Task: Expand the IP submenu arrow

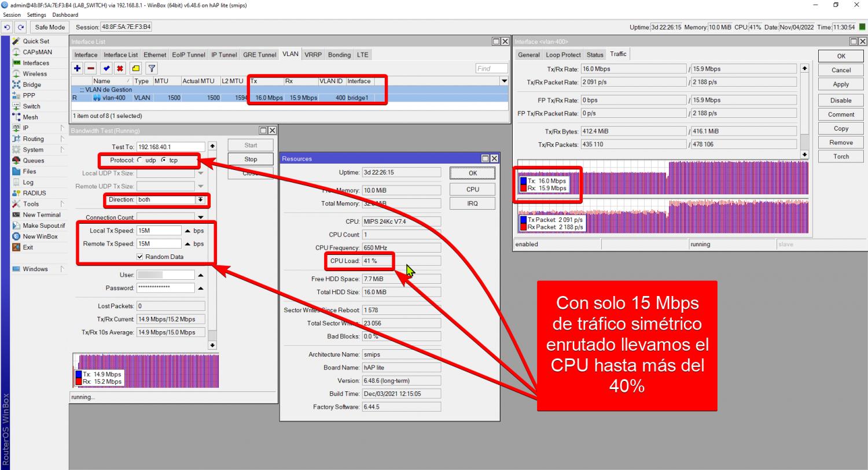Action: [x=62, y=128]
